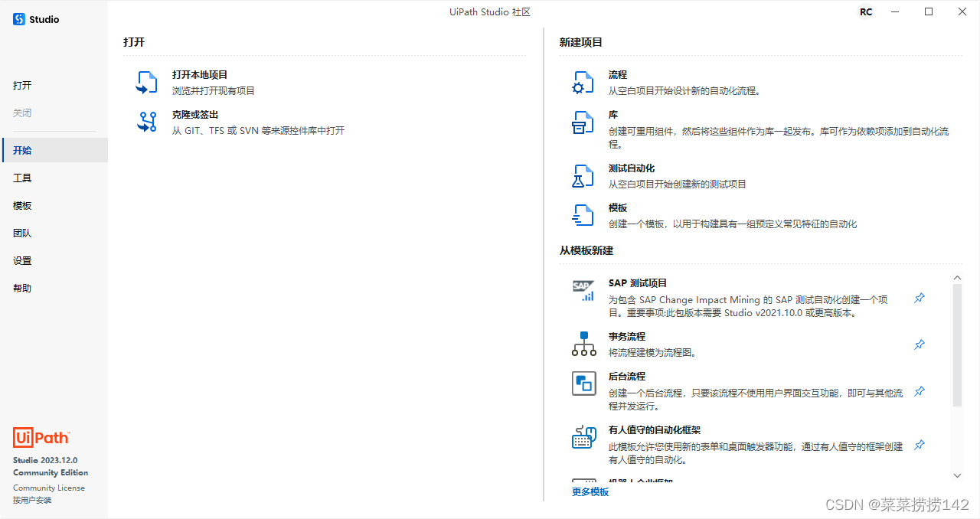The width and height of the screenshot is (980, 519).
Task: Click the Open Local Project (打开本地项目) icon
Action: coord(147,83)
